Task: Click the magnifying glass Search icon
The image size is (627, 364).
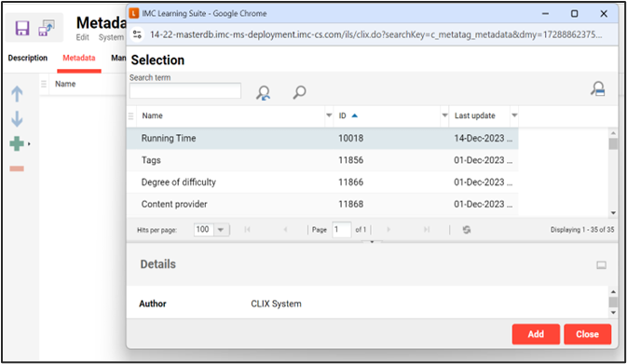Action: [299, 92]
